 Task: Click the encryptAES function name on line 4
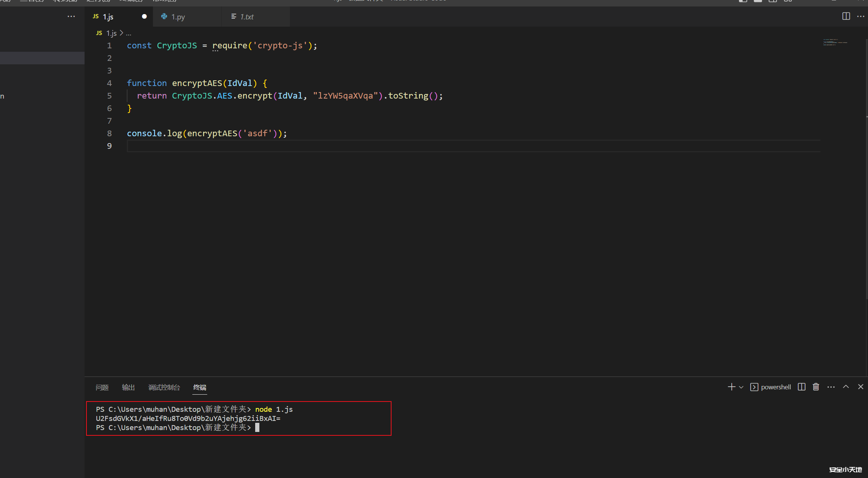click(197, 83)
